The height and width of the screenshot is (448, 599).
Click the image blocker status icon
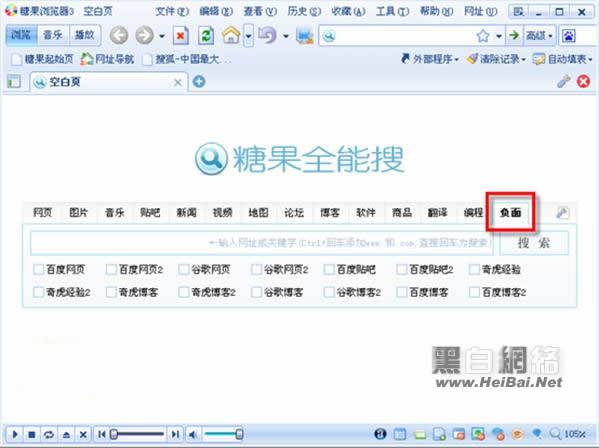pos(478,434)
